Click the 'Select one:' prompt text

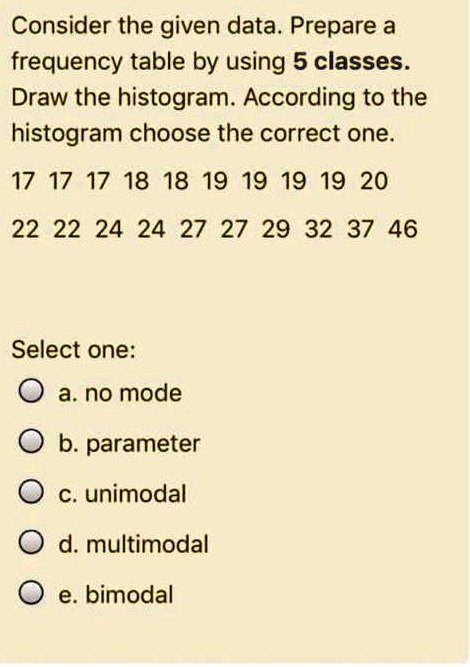point(74,350)
